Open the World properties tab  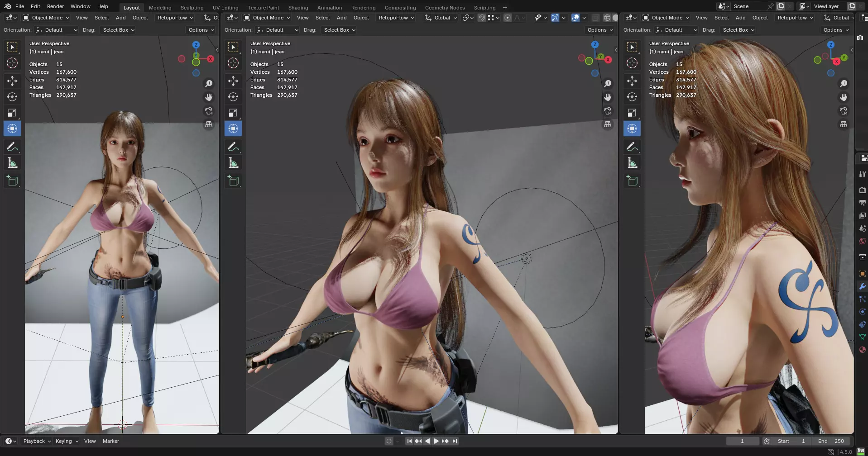tap(862, 241)
